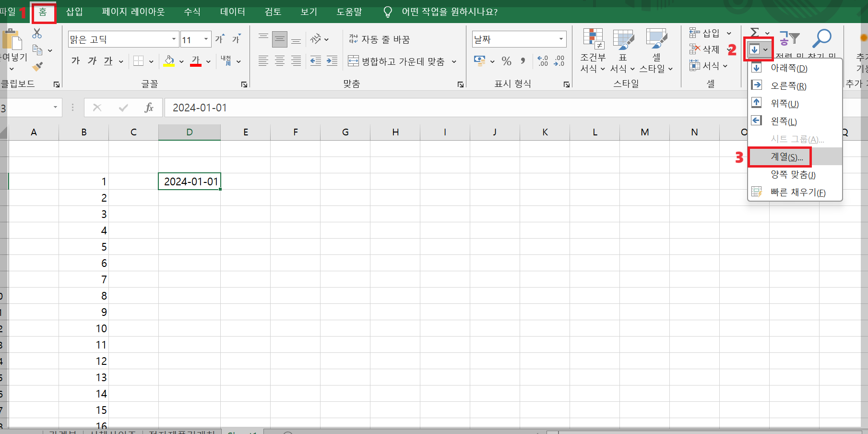Switch to 데이터 ribbon tab
The image size is (868, 434).
pos(232,12)
